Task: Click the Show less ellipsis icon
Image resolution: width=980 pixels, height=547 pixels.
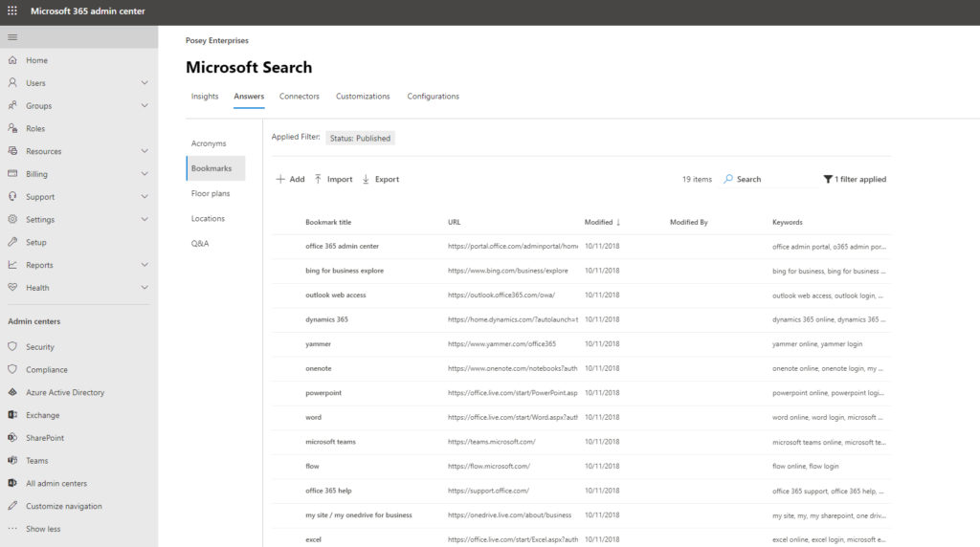Action: [12, 528]
